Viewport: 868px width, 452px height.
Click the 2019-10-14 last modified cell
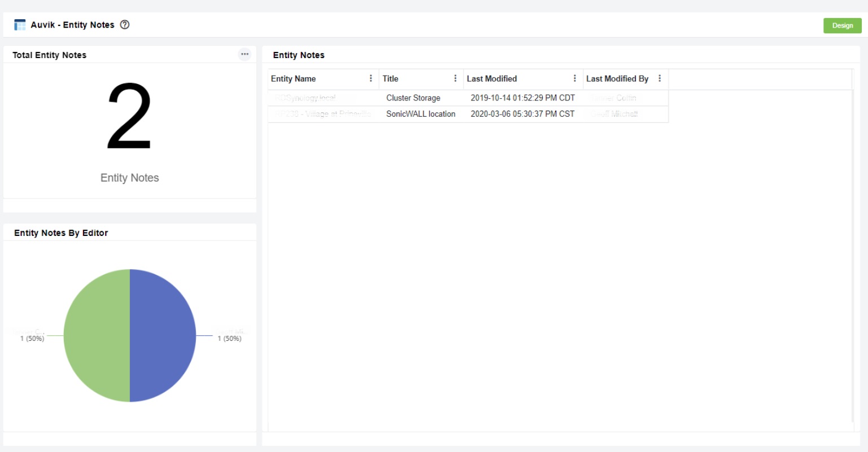point(522,98)
